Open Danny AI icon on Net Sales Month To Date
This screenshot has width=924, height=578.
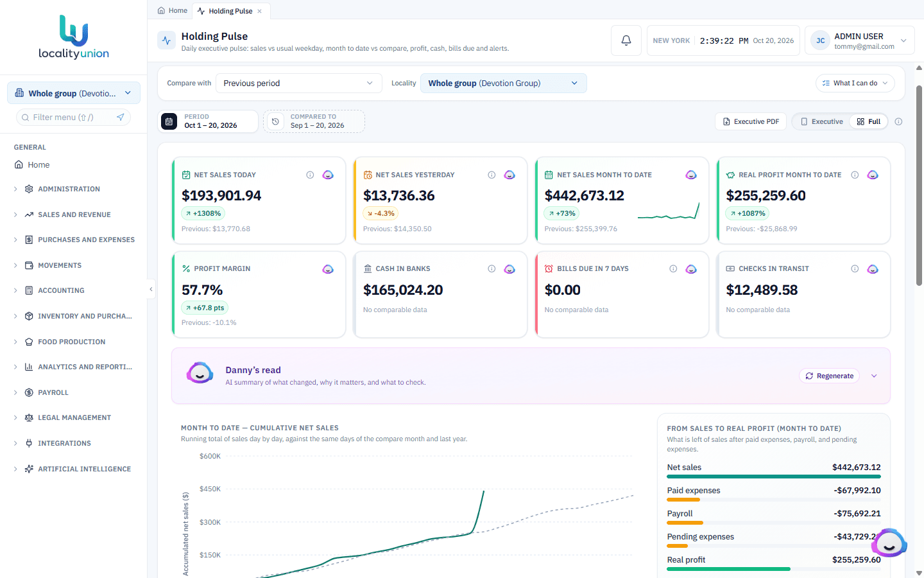click(691, 175)
